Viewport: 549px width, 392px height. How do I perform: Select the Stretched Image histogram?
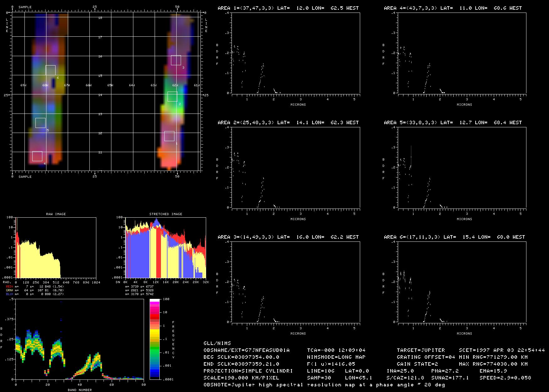pos(166,247)
